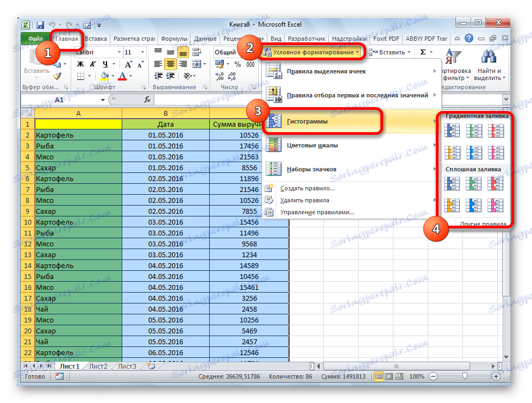Select the first gradient fill data bar style

452,131
